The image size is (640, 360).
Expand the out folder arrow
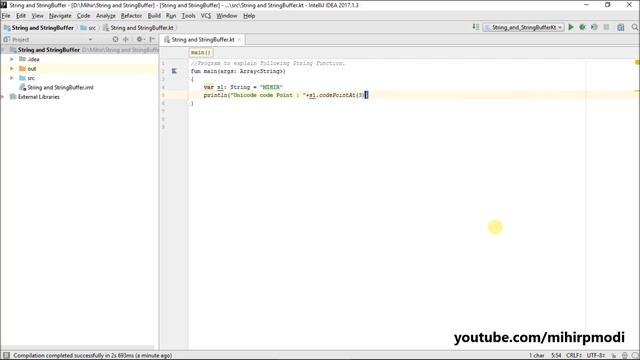click(x=11, y=69)
